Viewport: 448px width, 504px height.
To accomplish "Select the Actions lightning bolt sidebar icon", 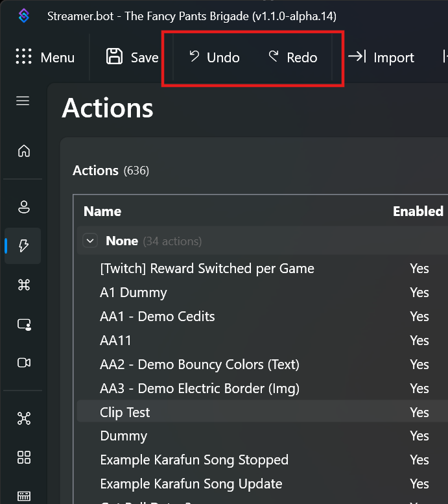I will (24, 246).
